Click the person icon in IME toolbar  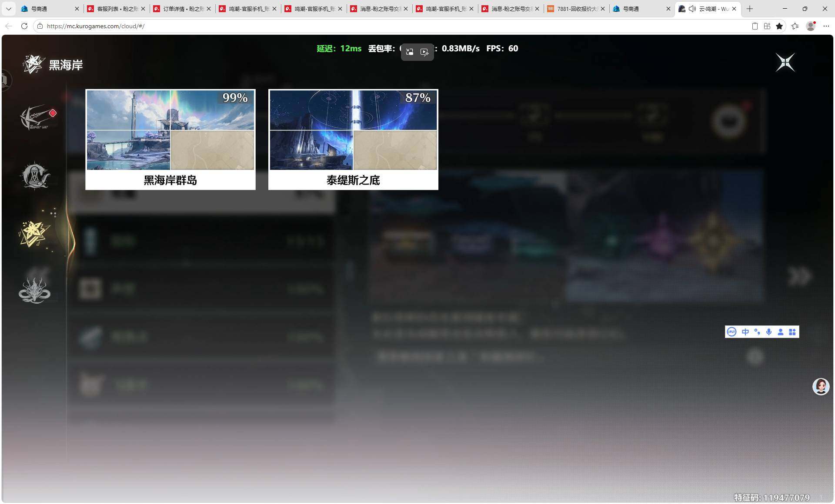point(781,332)
